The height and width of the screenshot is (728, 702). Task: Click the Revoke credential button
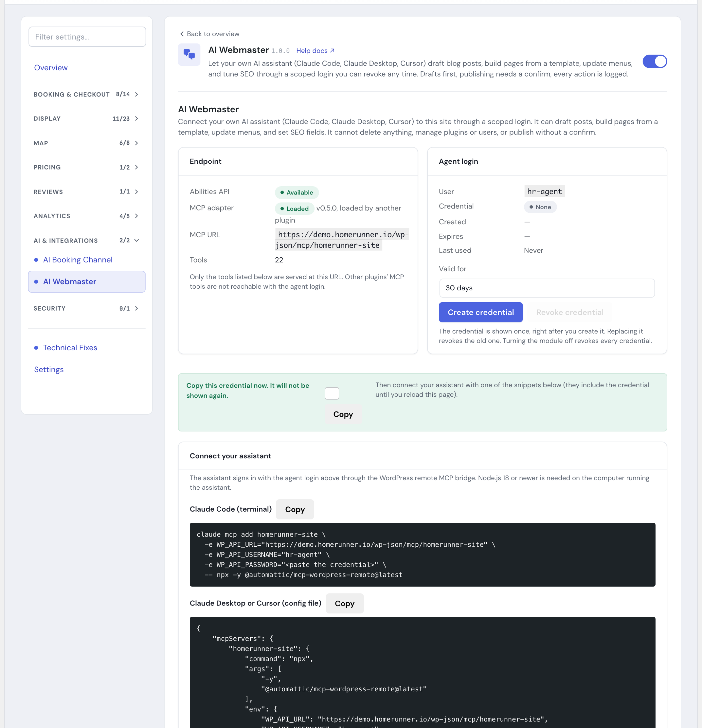pyautogui.click(x=570, y=312)
